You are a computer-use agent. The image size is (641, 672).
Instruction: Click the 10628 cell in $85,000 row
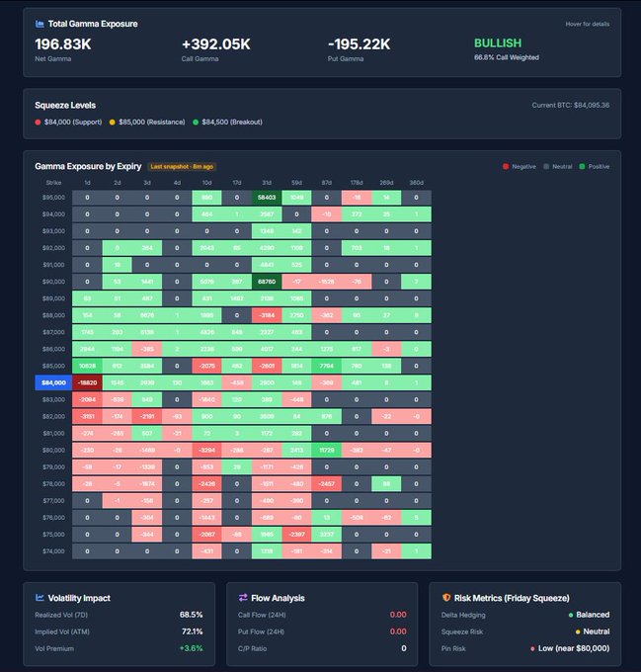tap(87, 366)
